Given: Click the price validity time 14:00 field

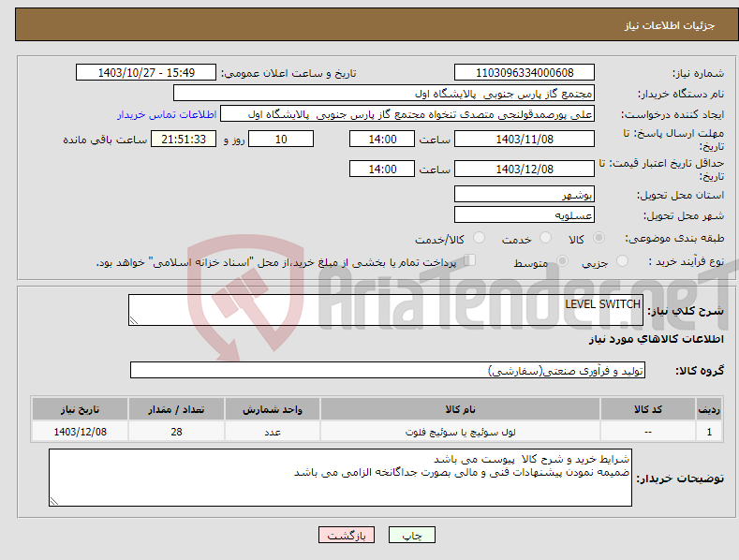Looking at the screenshot, I should click(x=382, y=169).
